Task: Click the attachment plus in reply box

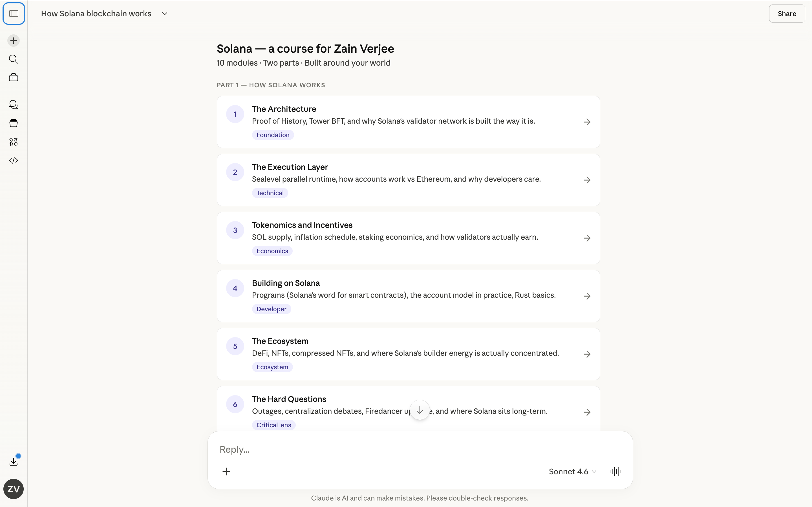Action: tap(226, 472)
